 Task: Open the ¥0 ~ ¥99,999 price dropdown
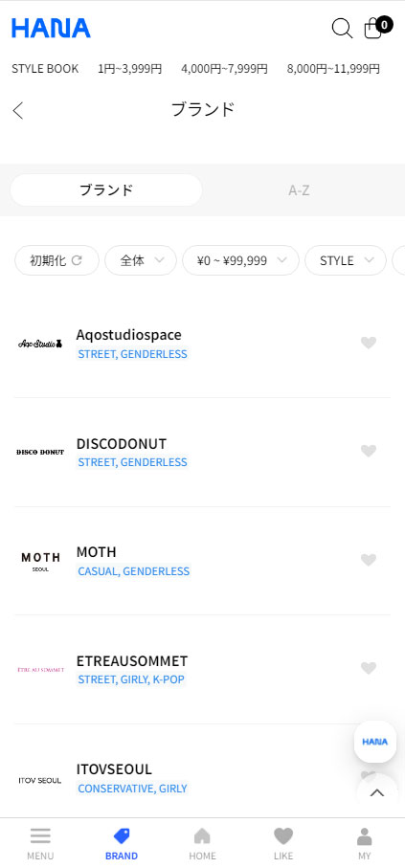click(240, 260)
